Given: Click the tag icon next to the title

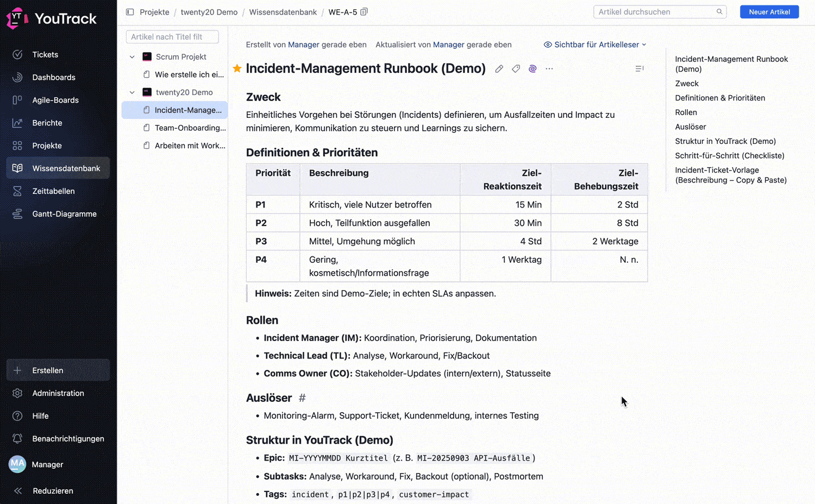Looking at the screenshot, I should 516,69.
